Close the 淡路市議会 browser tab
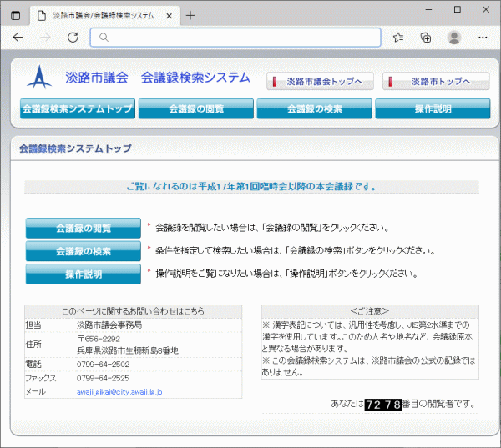 click(x=169, y=16)
